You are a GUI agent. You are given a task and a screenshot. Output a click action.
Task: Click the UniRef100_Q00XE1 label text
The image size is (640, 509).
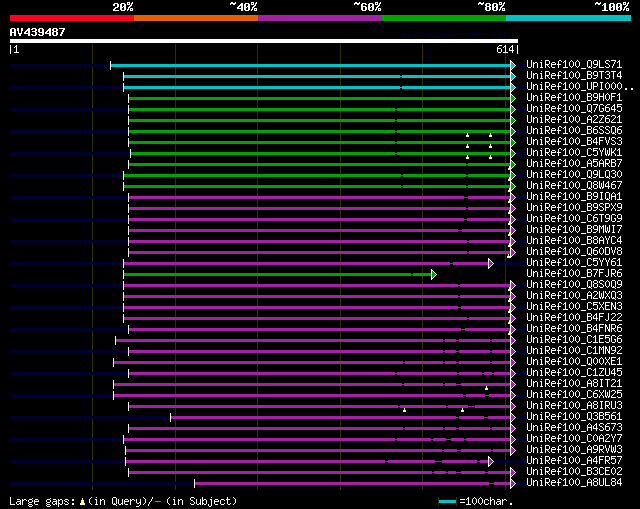[574, 362]
